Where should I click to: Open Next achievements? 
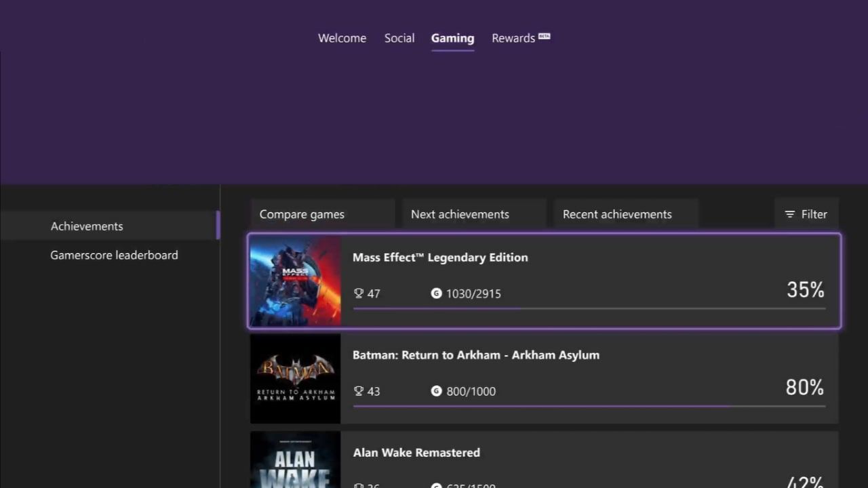point(460,214)
